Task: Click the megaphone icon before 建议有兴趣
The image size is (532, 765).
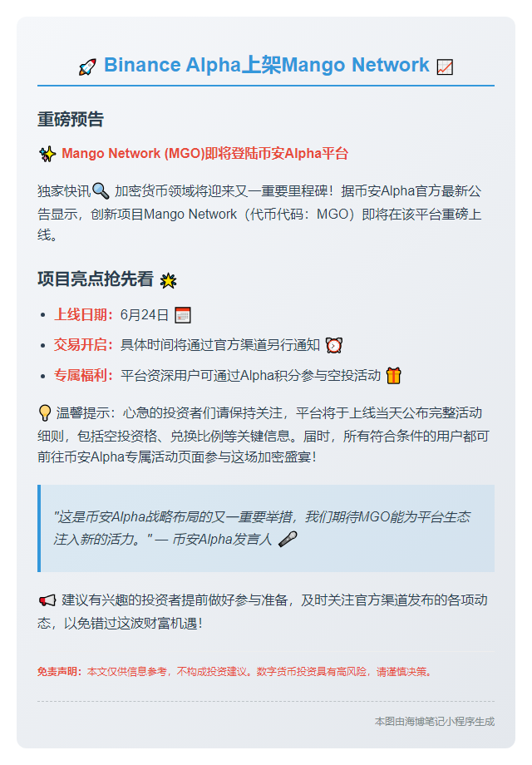Action: 47,600
